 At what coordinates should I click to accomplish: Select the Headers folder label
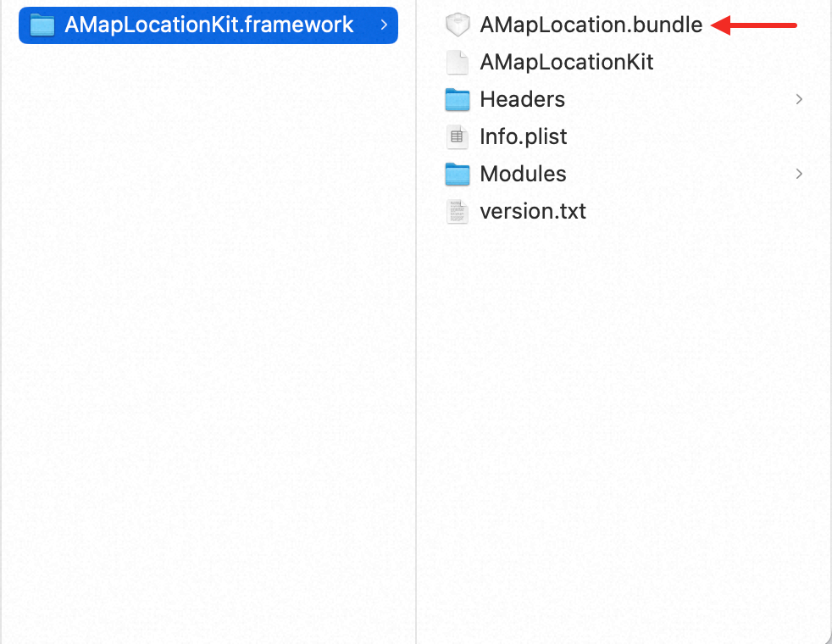tap(522, 99)
